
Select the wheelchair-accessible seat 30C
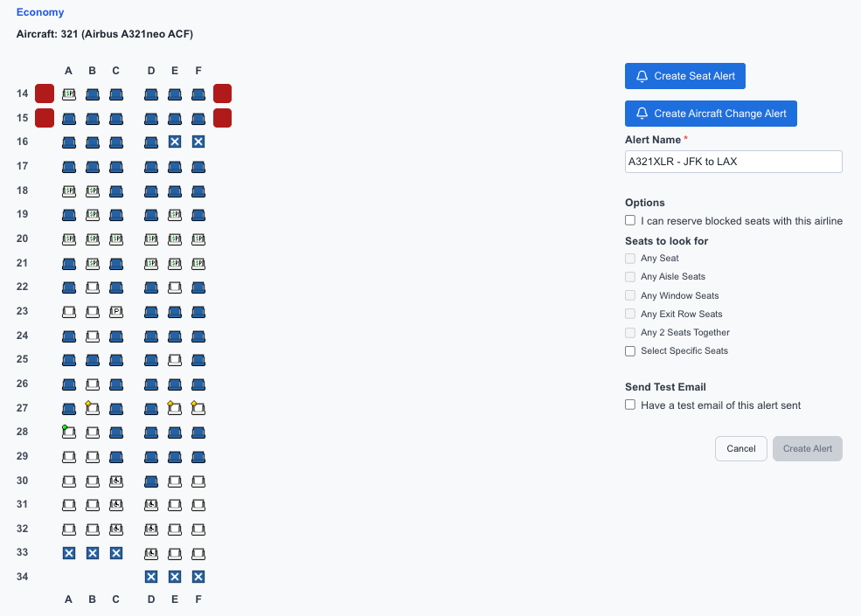[x=115, y=481]
